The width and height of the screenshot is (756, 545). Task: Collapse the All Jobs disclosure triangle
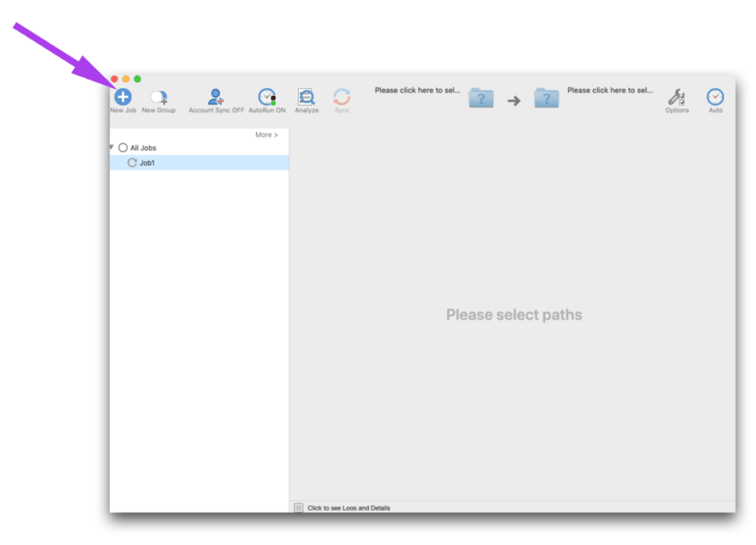coord(111,147)
